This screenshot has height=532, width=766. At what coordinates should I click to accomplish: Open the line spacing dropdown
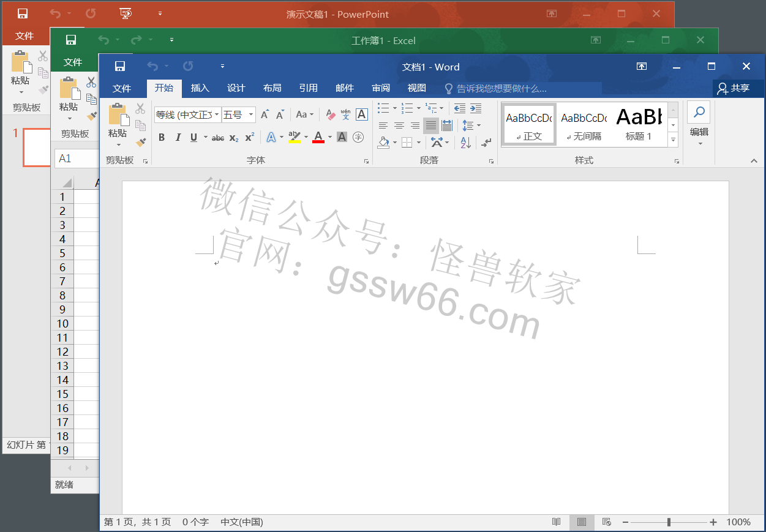[471, 126]
